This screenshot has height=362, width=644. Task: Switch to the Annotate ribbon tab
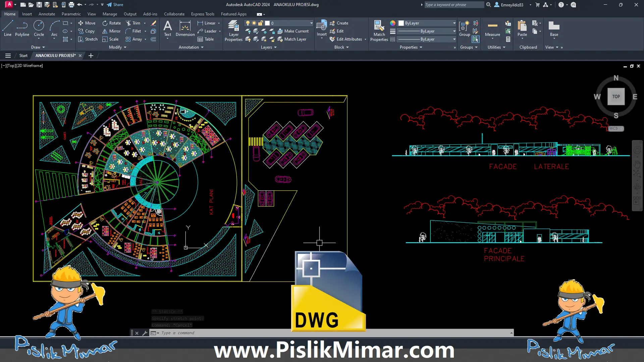coord(47,14)
